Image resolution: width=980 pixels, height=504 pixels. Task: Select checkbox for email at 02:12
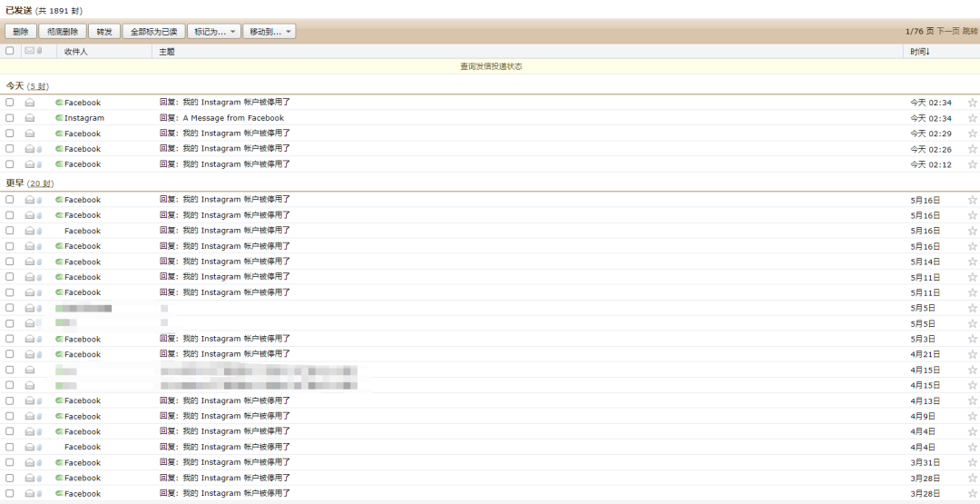tap(9, 163)
